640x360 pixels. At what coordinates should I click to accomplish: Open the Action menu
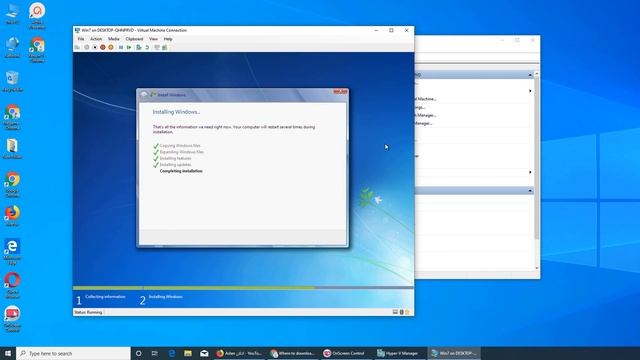click(96, 39)
